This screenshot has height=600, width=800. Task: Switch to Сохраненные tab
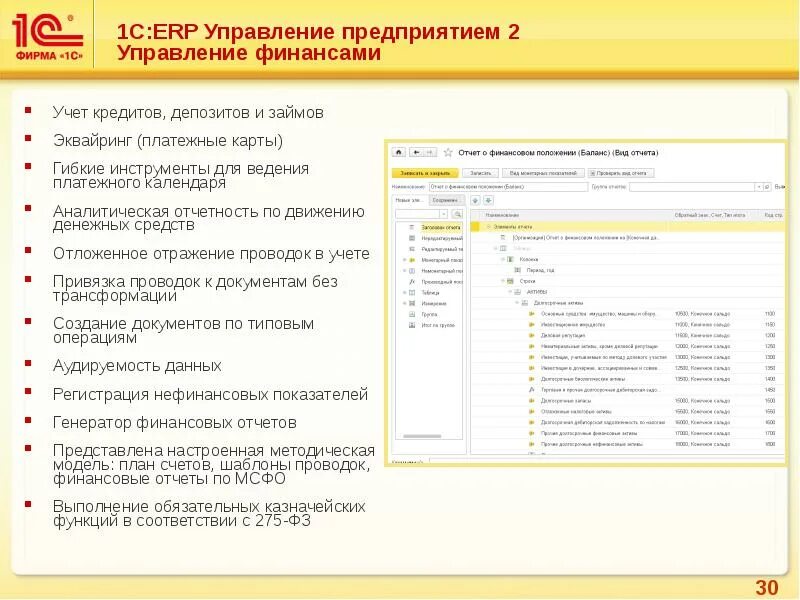tap(446, 201)
